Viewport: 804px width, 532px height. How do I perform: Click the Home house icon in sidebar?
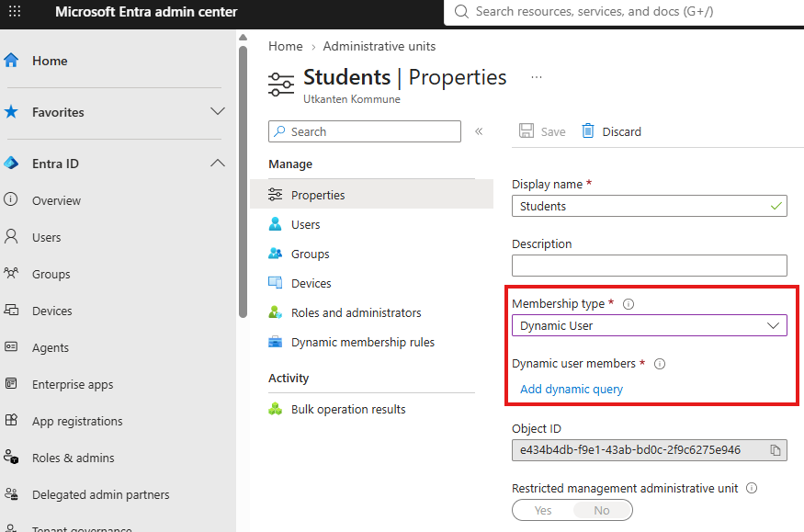tap(11, 61)
